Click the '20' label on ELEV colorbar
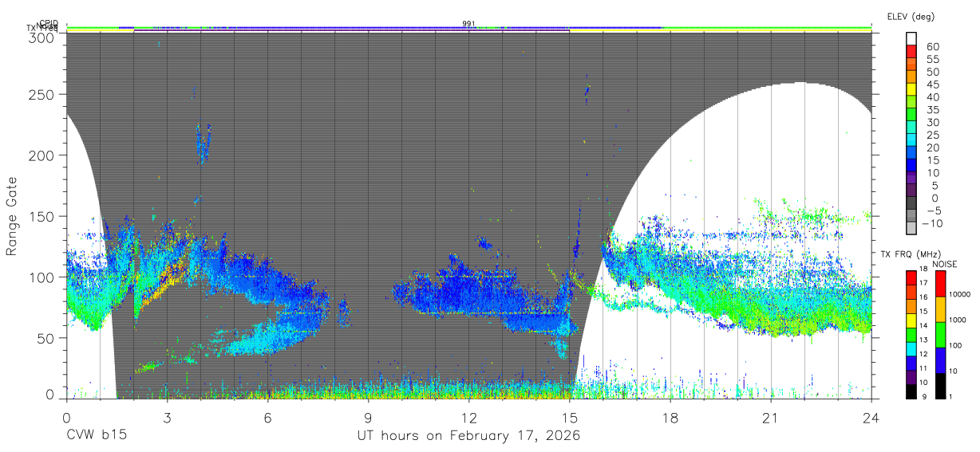The height and width of the screenshot is (452, 980). 932,148
